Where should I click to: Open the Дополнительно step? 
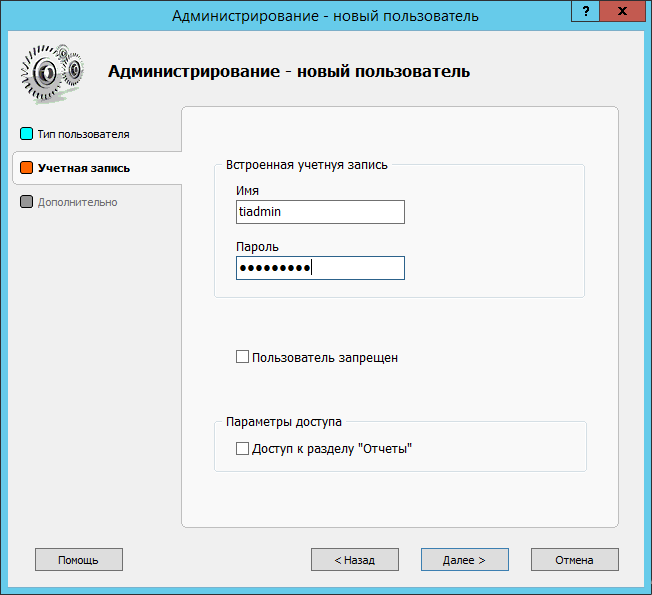(78, 202)
